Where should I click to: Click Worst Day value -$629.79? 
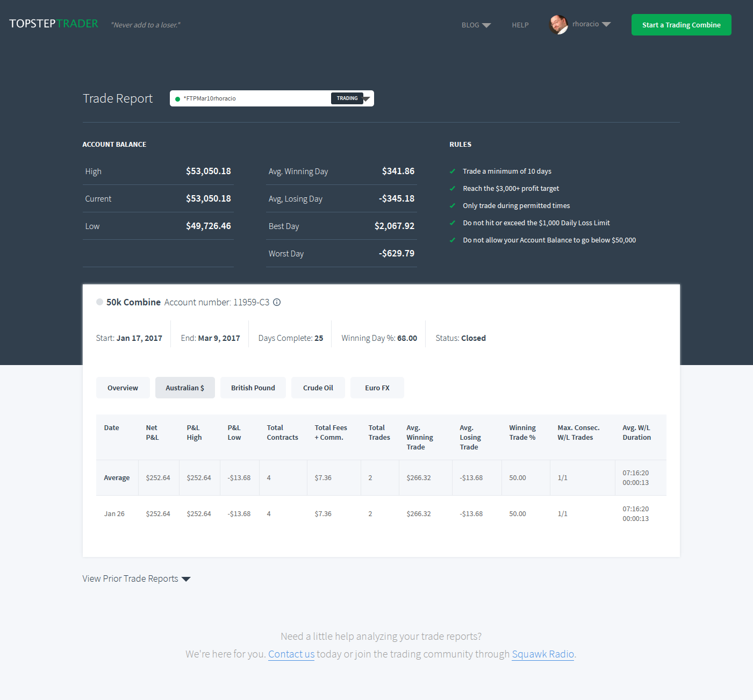pyautogui.click(x=397, y=253)
